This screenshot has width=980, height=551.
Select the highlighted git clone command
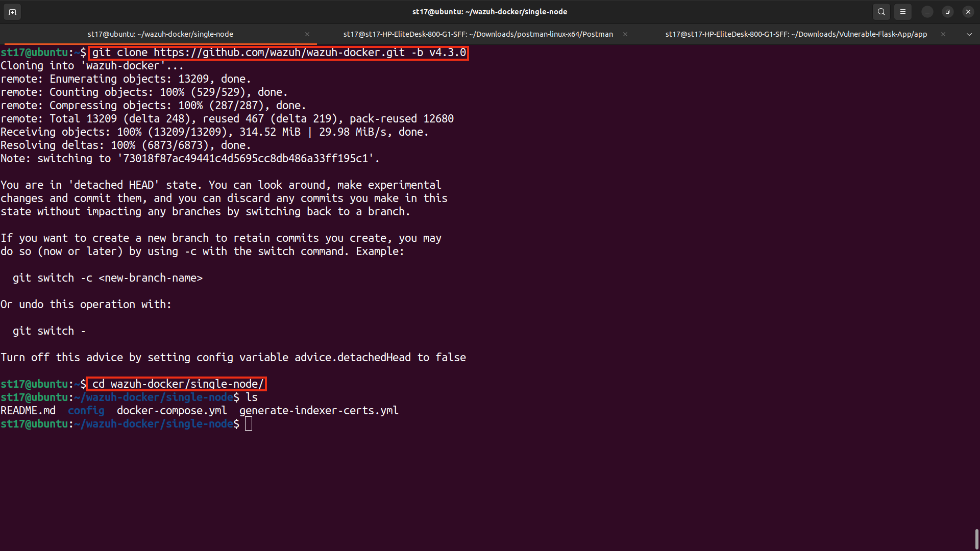tap(278, 53)
